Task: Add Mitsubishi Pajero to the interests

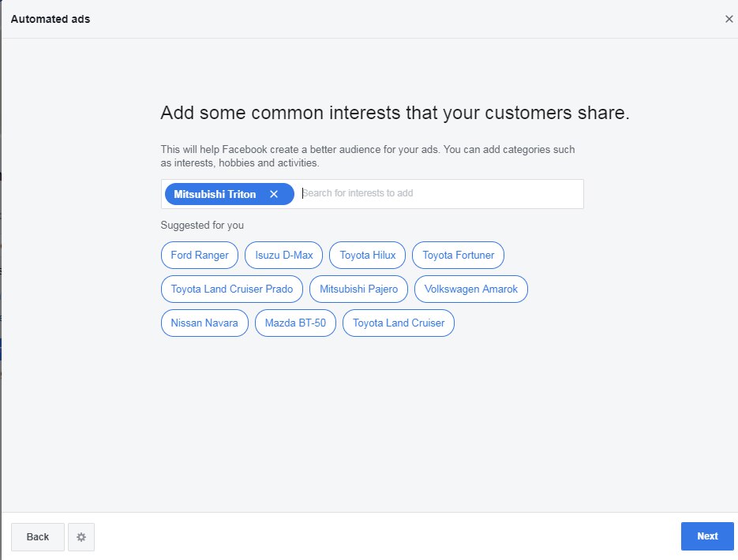Action: pos(358,289)
